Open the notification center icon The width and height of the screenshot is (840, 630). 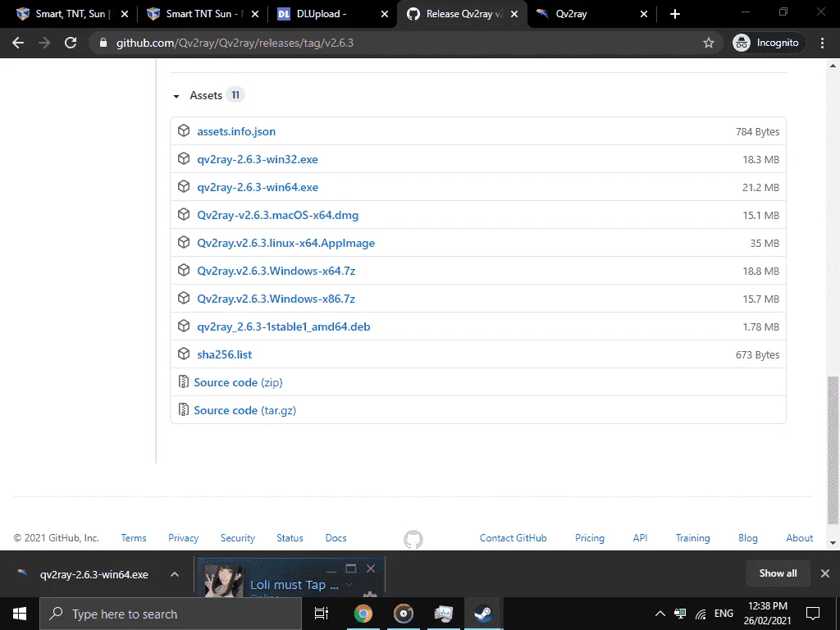coord(813,614)
